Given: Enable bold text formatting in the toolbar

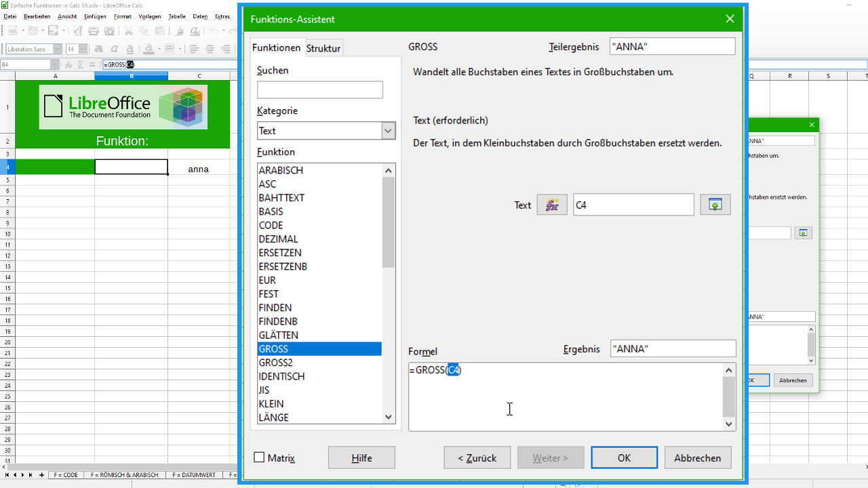Looking at the screenshot, I should coord(98,47).
